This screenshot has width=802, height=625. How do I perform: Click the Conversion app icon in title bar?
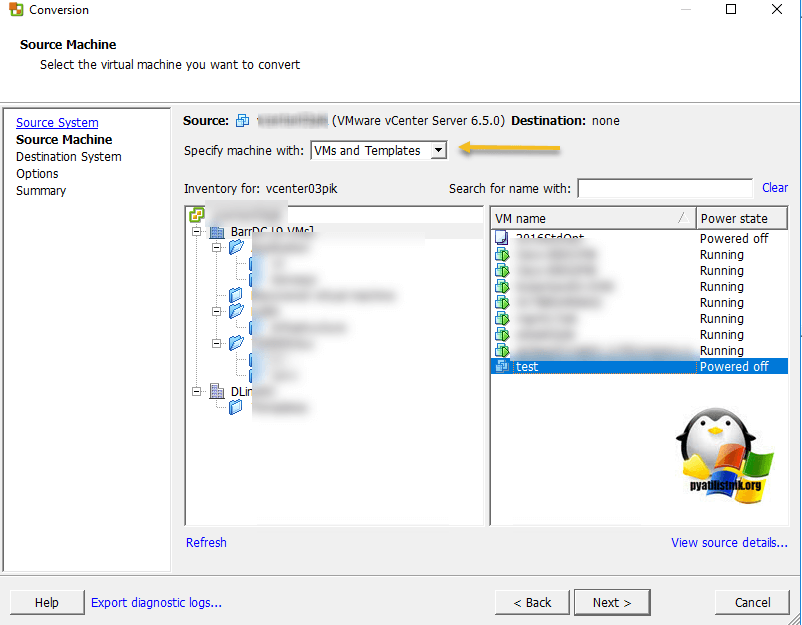coord(16,10)
